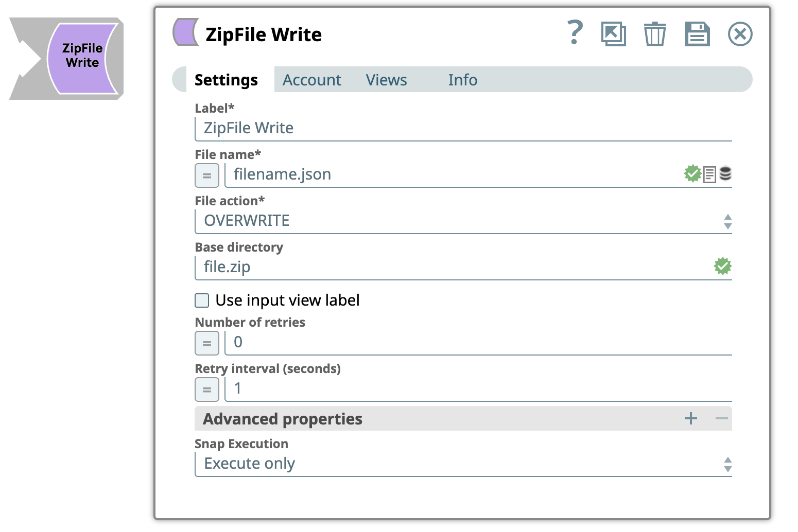
Task: Open the File action OVERWRITE dropdown
Action: pos(462,221)
